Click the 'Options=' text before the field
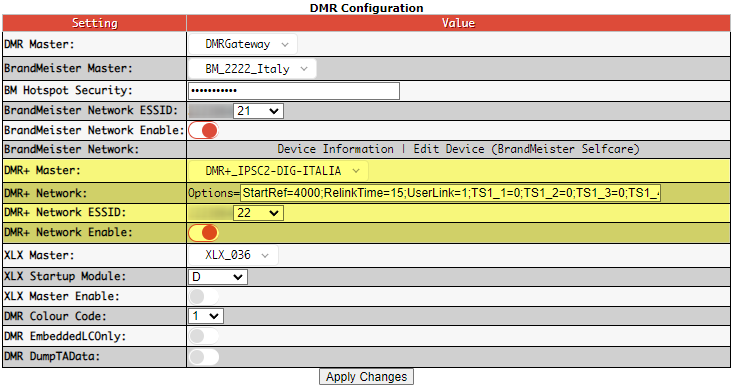732x386 pixels. pos(214,193)
